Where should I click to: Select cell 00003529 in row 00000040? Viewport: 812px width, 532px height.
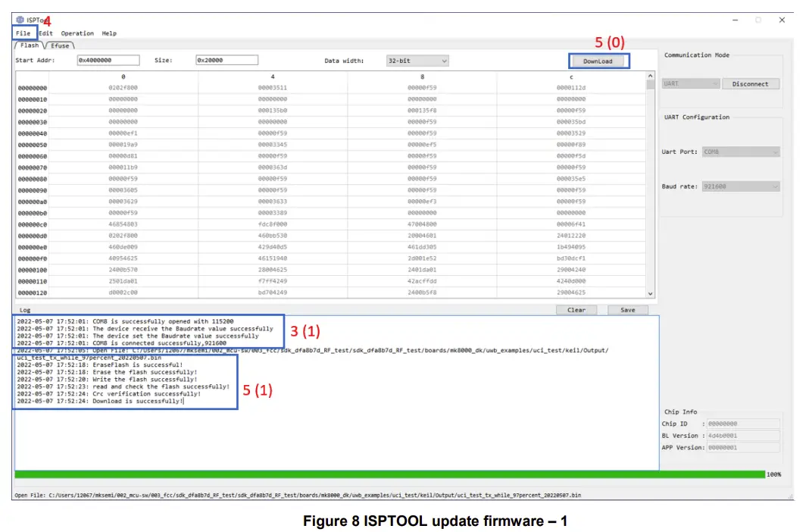click(571, 133)
